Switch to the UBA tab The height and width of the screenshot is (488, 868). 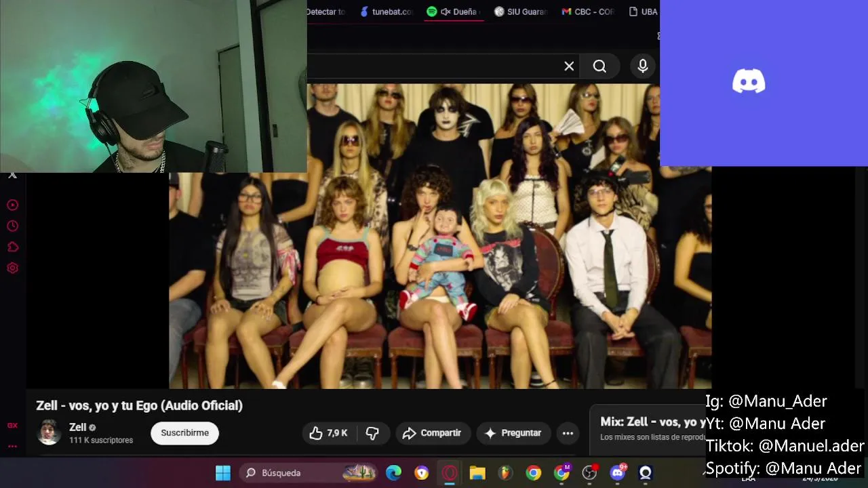pyautogui.click(x=644, y=12)
